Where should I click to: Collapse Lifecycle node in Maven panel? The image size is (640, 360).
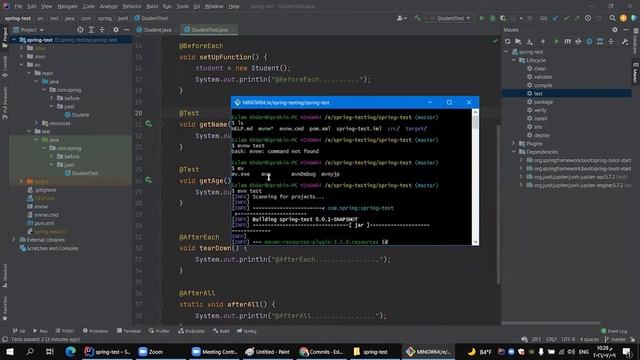514,60
